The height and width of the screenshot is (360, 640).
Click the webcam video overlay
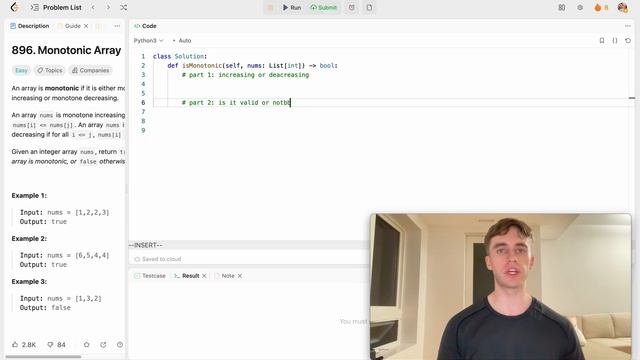coord(500,287)
